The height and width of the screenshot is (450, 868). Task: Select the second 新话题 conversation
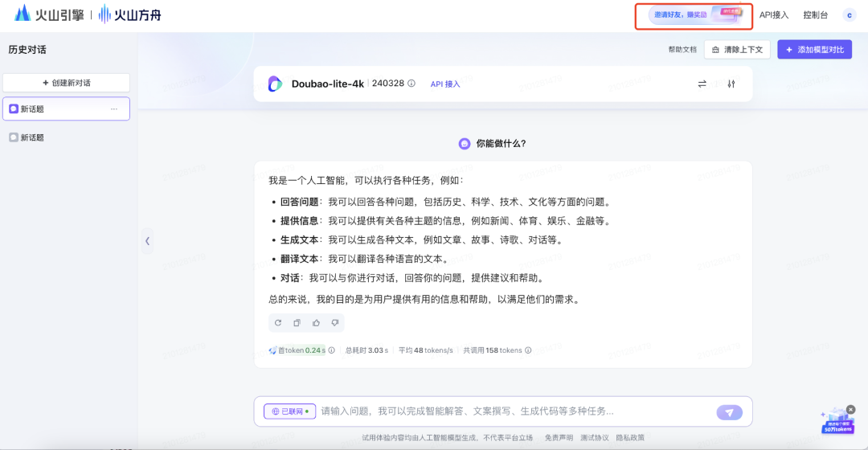point(67,137)
